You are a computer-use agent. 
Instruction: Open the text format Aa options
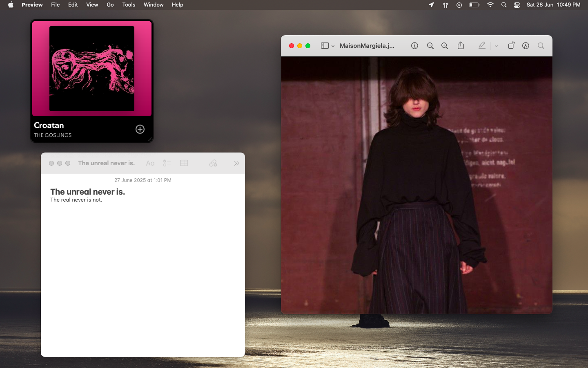pyautogui.click(x=150, y=163)
